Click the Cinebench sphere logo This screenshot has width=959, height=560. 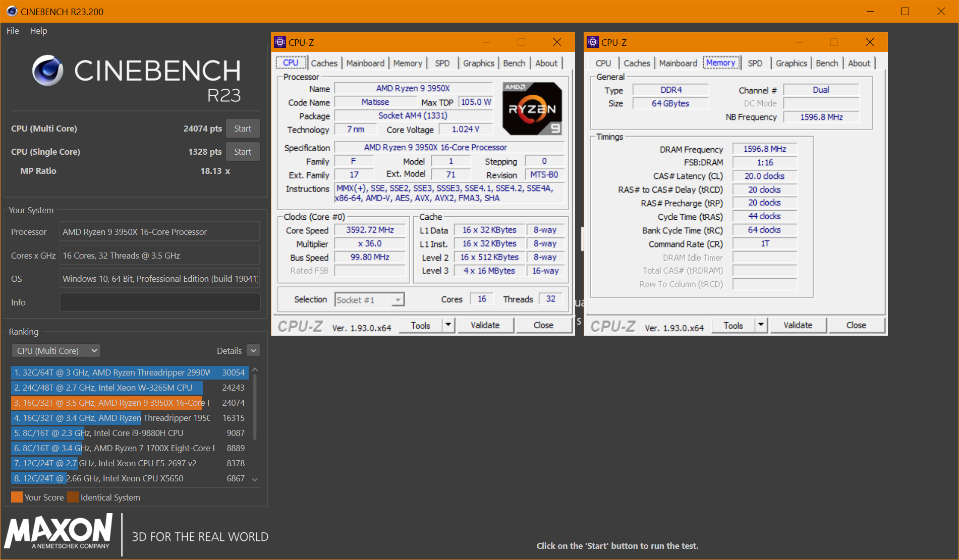pos(48,71)
